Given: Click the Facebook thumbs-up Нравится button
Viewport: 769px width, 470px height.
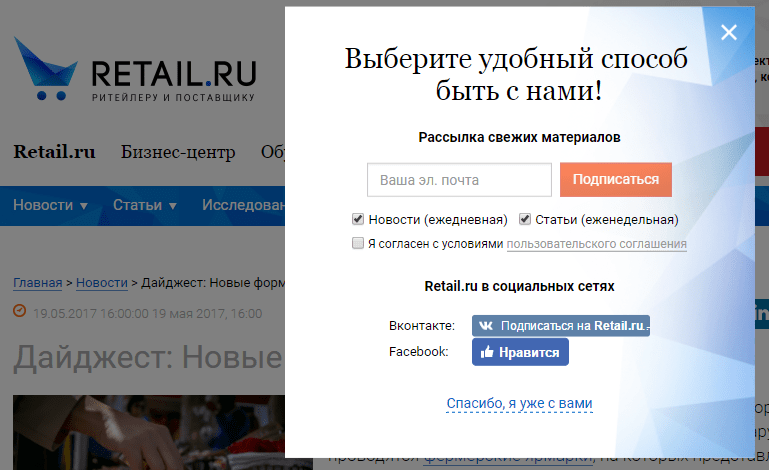Looking at the screenshot, I should tap(520, 352).
